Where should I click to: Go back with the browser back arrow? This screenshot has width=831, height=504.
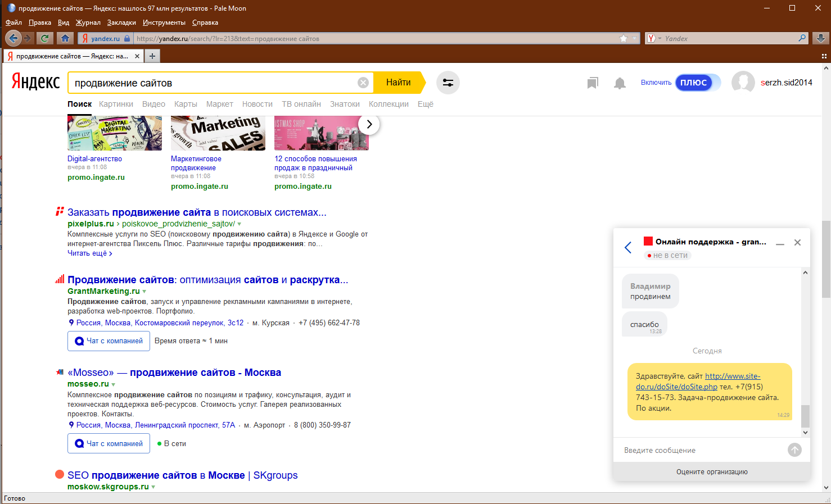coord(13,38)
